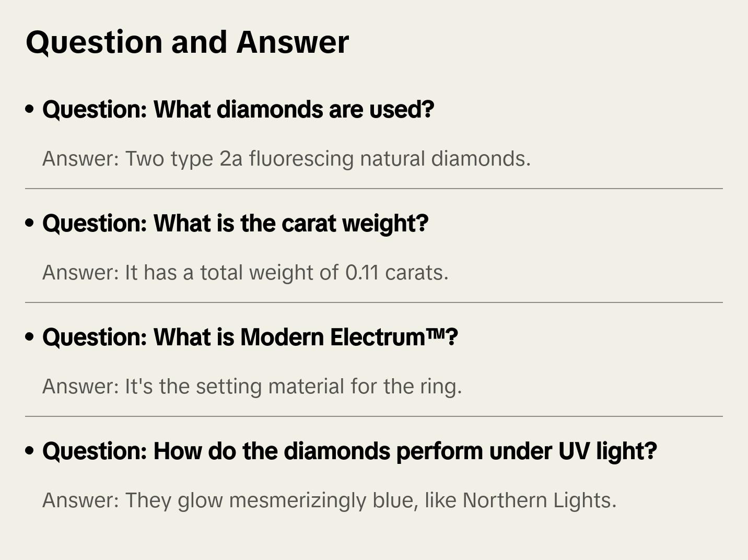Click the answer about the setting material
The width and height of the screenshot is (748, 560).
point(252,387)
